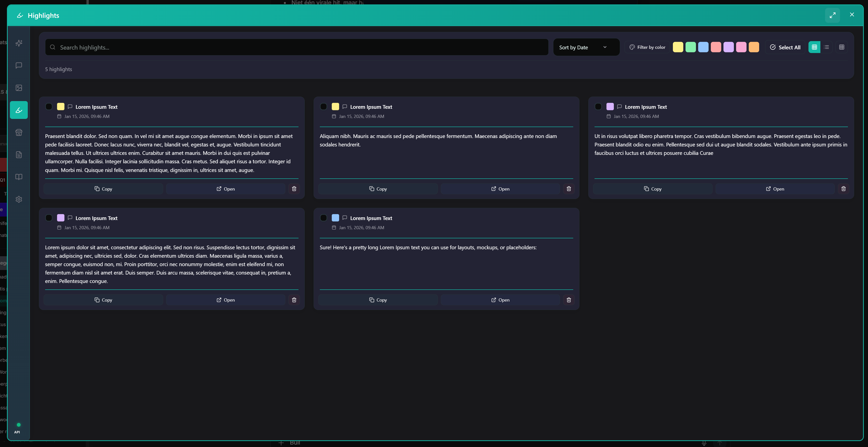Click the store sidebar icon
868x447 pixels.
tap(19, 132)
